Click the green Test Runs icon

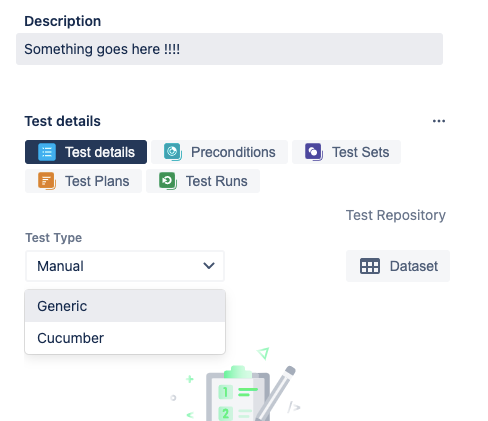coord(168,181)
